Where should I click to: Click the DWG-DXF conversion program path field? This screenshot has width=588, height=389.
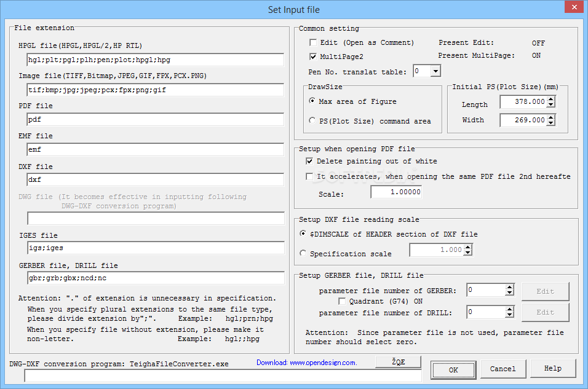pyautogui.click(x=223, y=375)
